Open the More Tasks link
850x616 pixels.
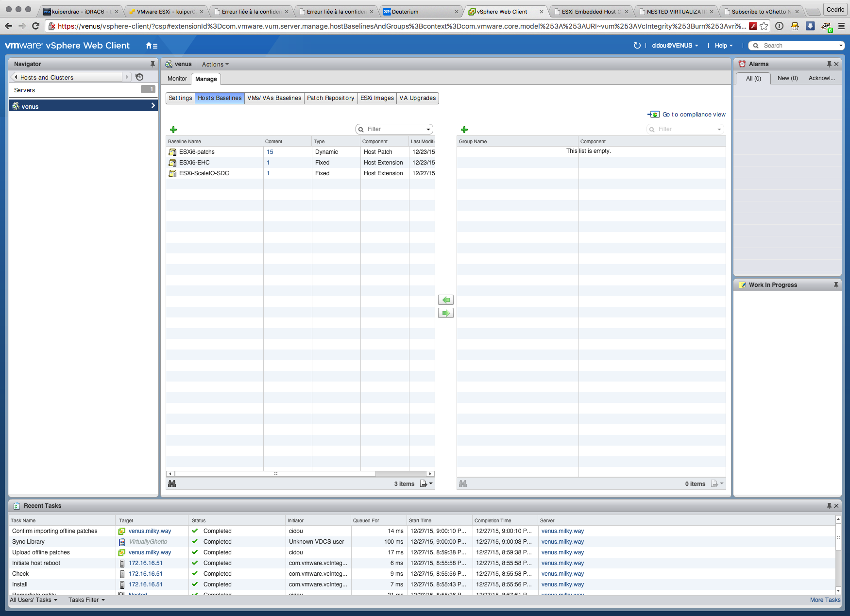825,600
